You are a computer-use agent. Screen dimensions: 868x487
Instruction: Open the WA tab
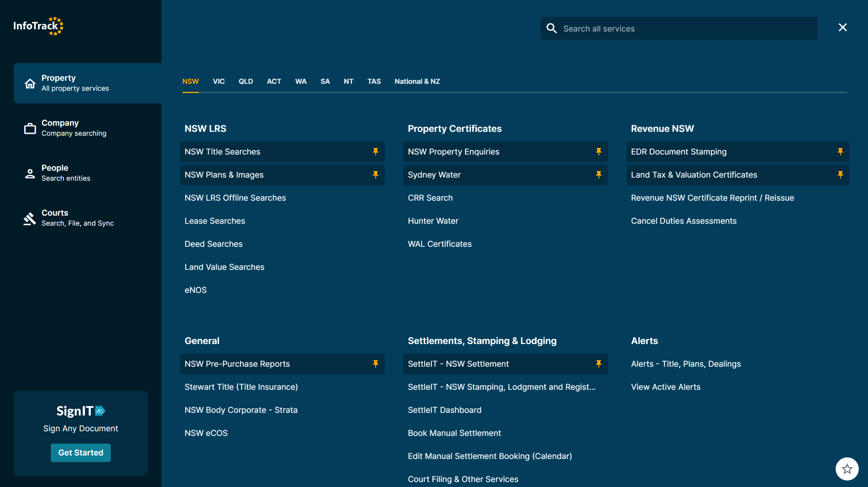point(301,81)
